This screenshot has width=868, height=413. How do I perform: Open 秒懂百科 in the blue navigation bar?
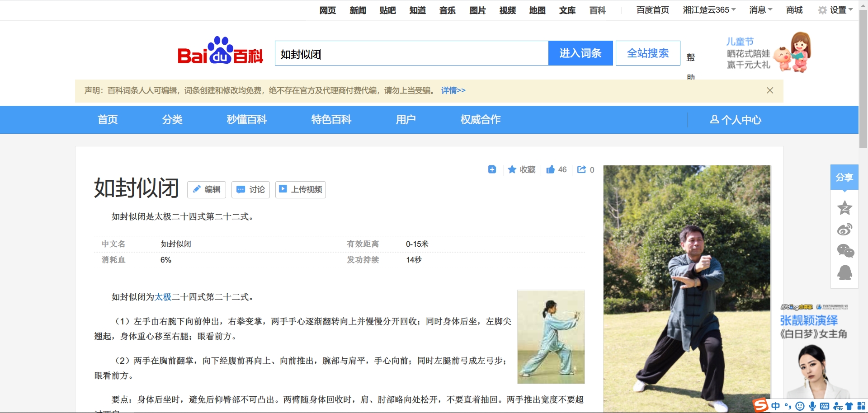click(247, 120)
